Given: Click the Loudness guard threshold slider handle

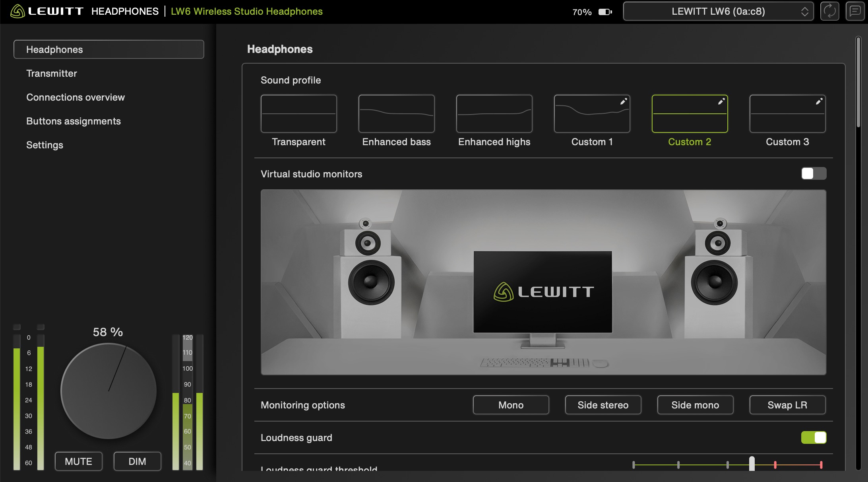Looking at the screenshot, I should coord(752,464).
